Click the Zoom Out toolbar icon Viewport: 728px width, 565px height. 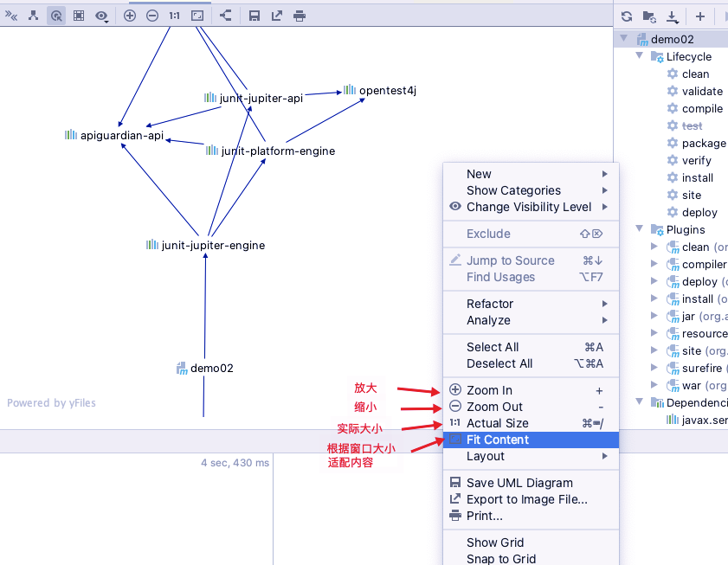(152, 16)
